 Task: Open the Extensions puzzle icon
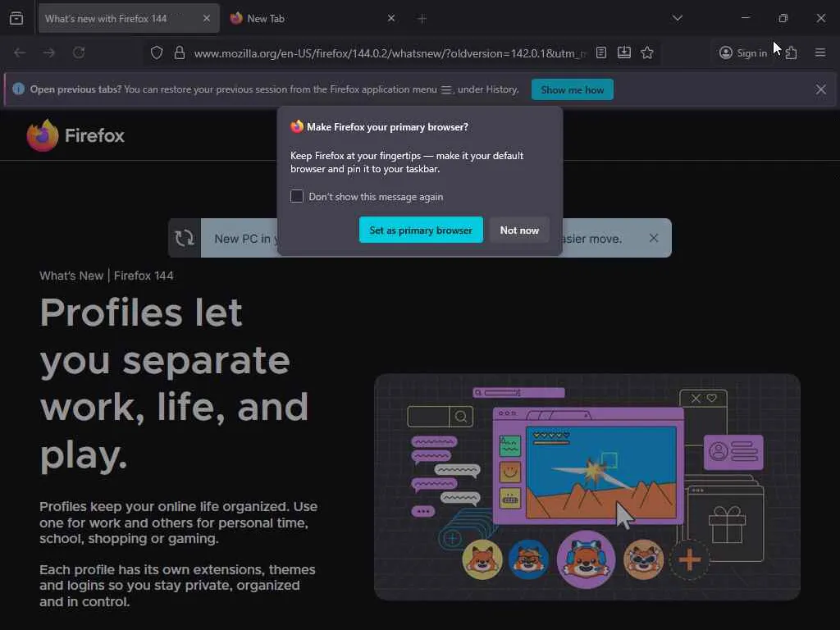coord(792,52)
